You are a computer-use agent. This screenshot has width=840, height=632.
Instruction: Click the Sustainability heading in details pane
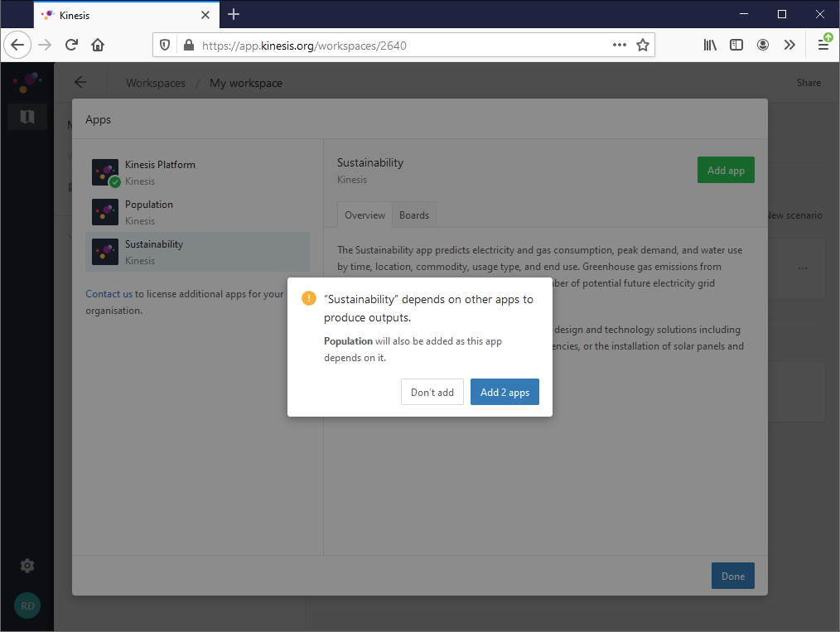[370, 163]
